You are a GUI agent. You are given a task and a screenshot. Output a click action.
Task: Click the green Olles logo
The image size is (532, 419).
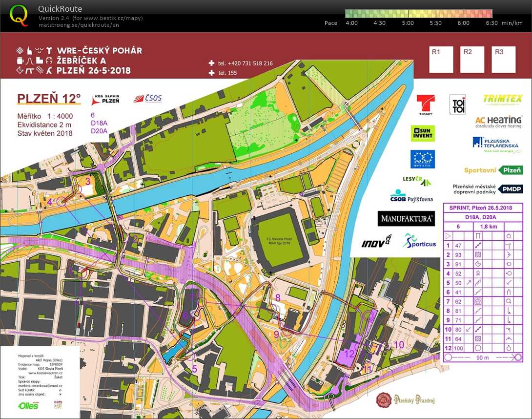(28, 405)
